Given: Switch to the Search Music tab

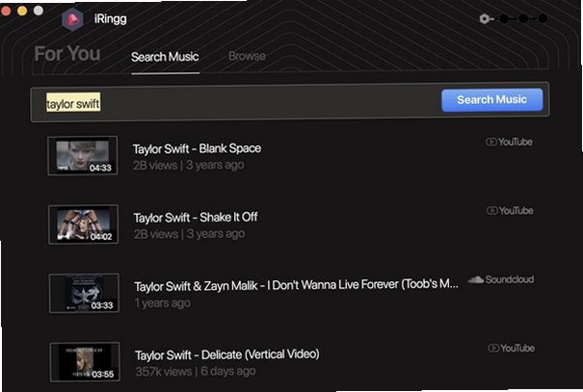Looking at the screenshot, I should [x=165, y=57].
